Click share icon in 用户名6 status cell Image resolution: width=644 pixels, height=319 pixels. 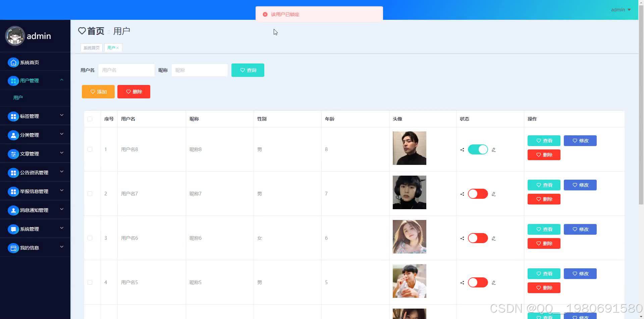tap(462, 238)
